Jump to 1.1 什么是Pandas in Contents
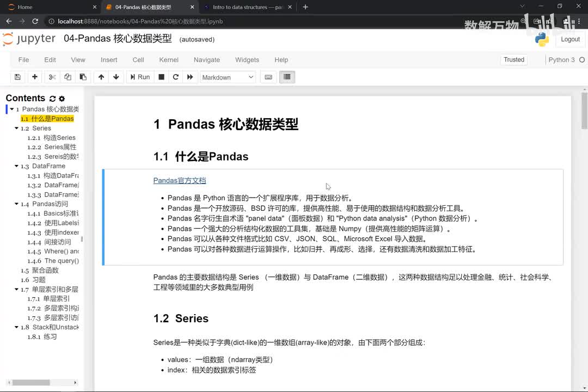 [x=47, y=119]
